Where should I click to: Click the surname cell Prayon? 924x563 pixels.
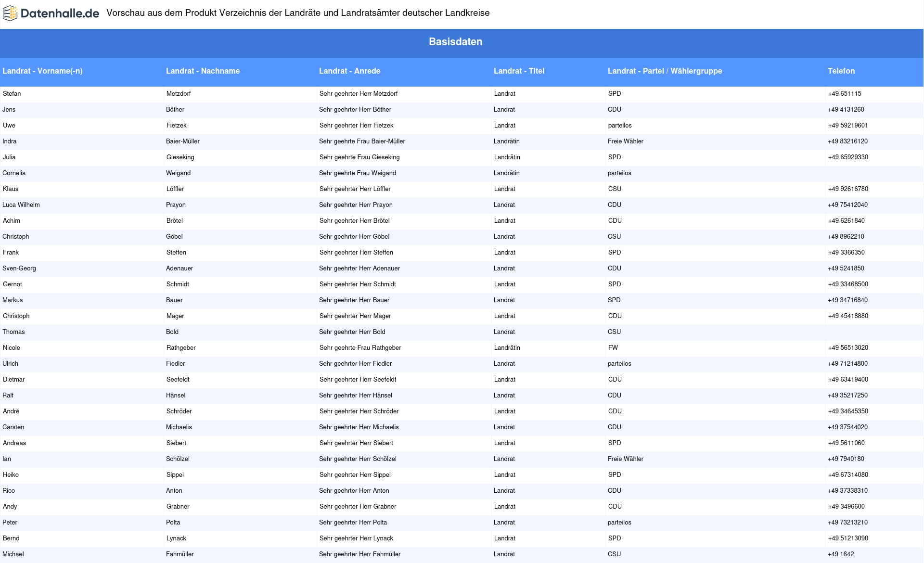(x=176, y=205)
